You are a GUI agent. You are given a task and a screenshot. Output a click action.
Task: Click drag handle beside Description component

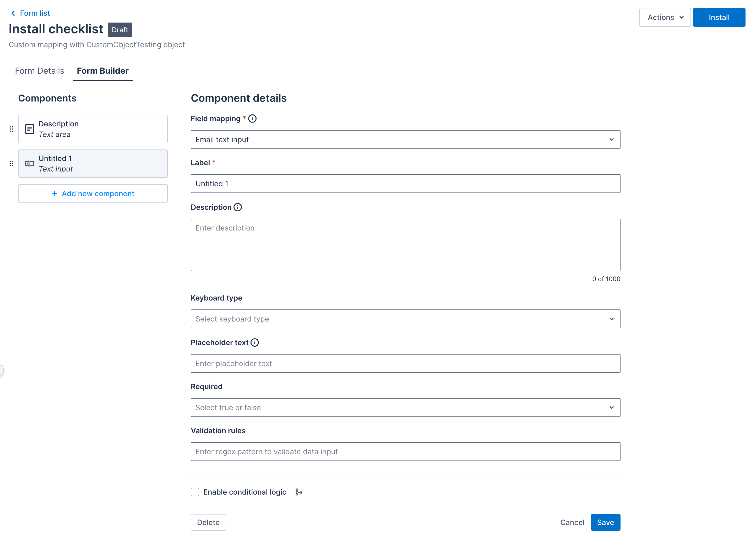pyautogui.click(x=11, y=129)
